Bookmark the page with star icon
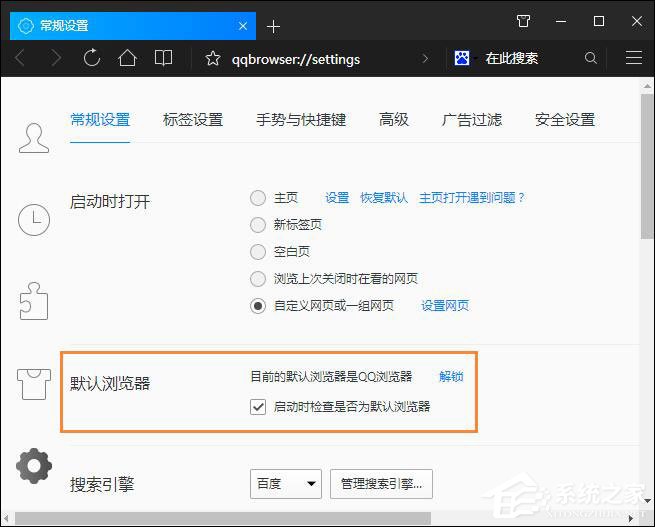Screen dimensions: 655x527 [x=213, y=58]
